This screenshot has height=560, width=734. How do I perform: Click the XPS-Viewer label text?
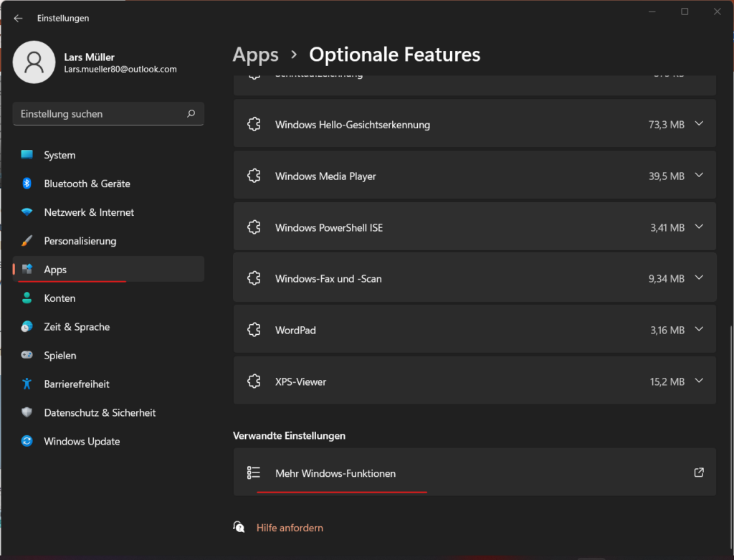(300, 381)
